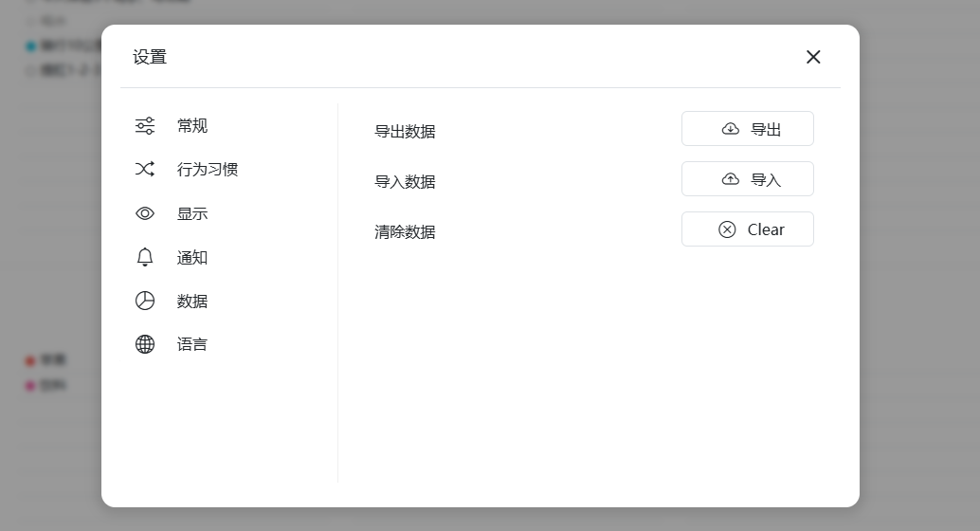
Task: Open the 常规 settings section
Action: click(191, 126)
